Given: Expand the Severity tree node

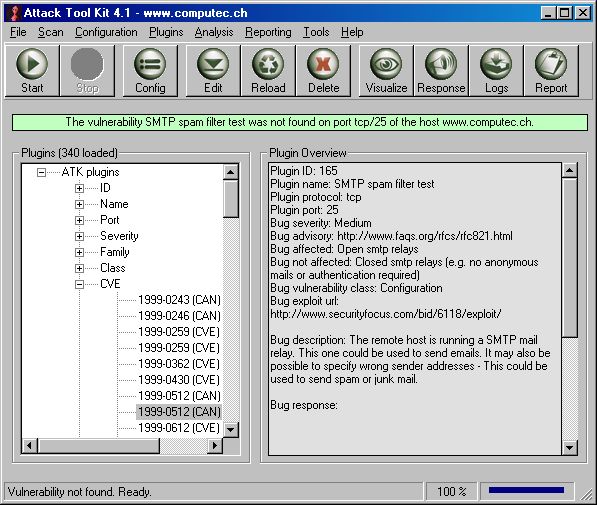Looking at the screenshot, I should click(x=79, y=236).
